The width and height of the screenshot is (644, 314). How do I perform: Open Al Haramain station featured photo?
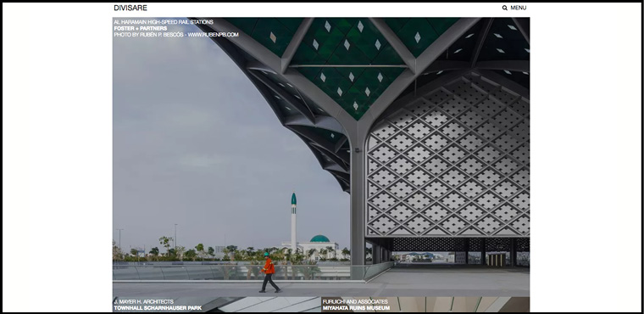pos(321,157)
